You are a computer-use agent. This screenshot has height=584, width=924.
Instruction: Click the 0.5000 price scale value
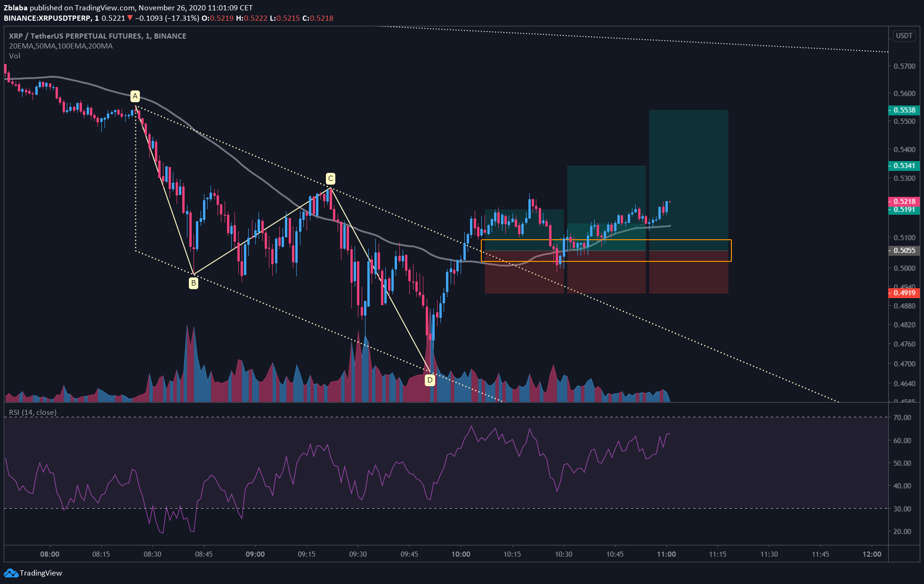905,268
